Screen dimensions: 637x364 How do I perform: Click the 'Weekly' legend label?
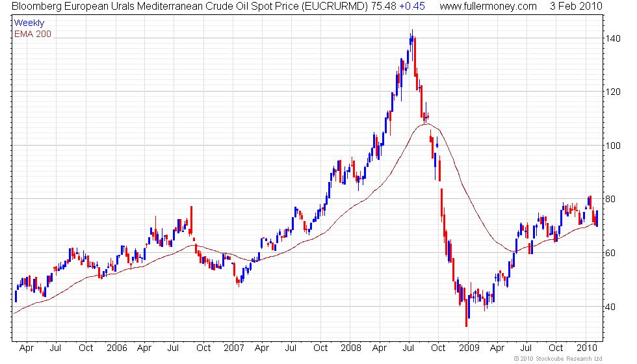pos(29,23)
